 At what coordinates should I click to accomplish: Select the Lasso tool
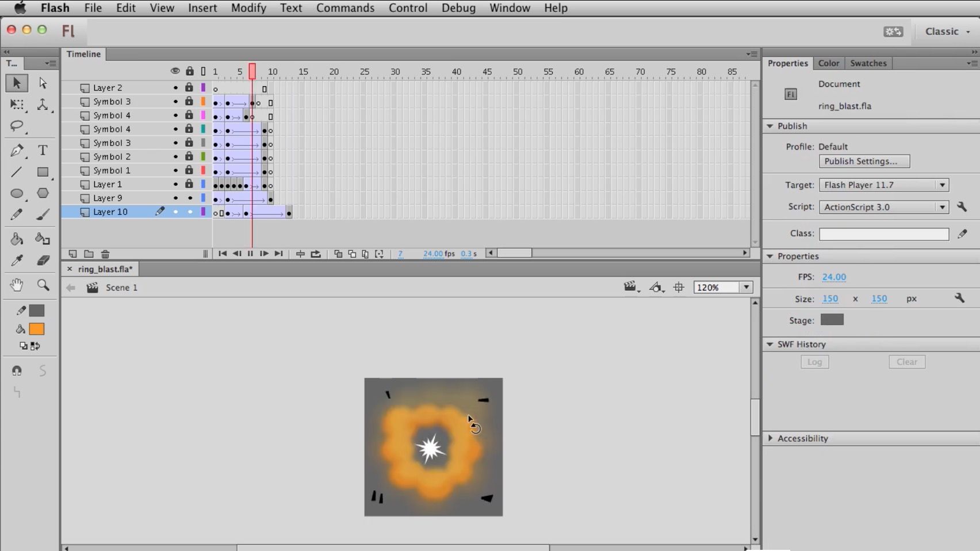coord(17,127)
